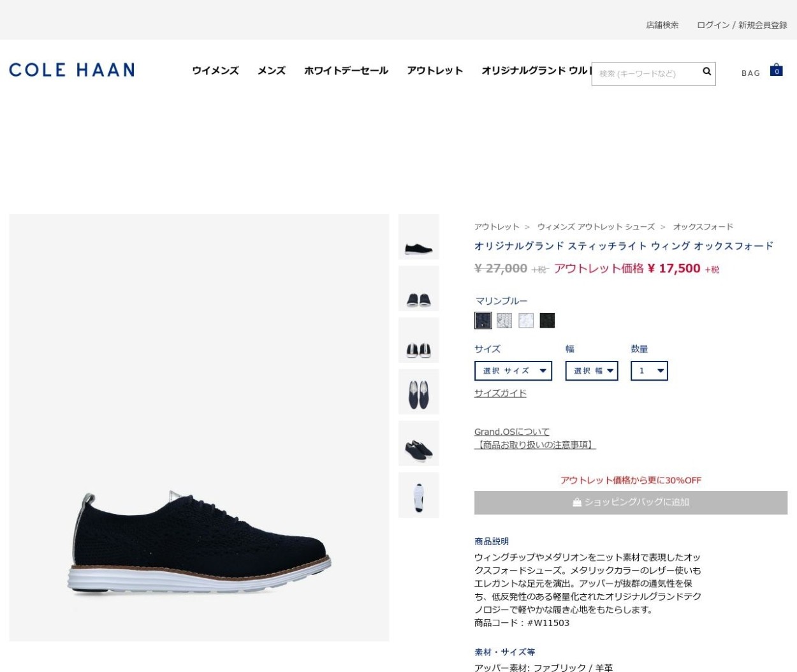Open the ウイメンズ menu

pos(216,71)
